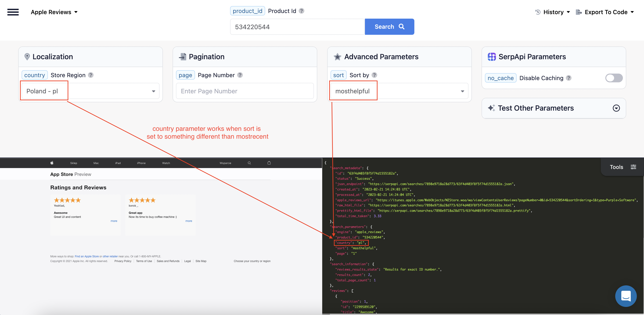Open the Mac menu item
Image resolution: width=644 pixels, height=315 pixels.
point(96,163)
